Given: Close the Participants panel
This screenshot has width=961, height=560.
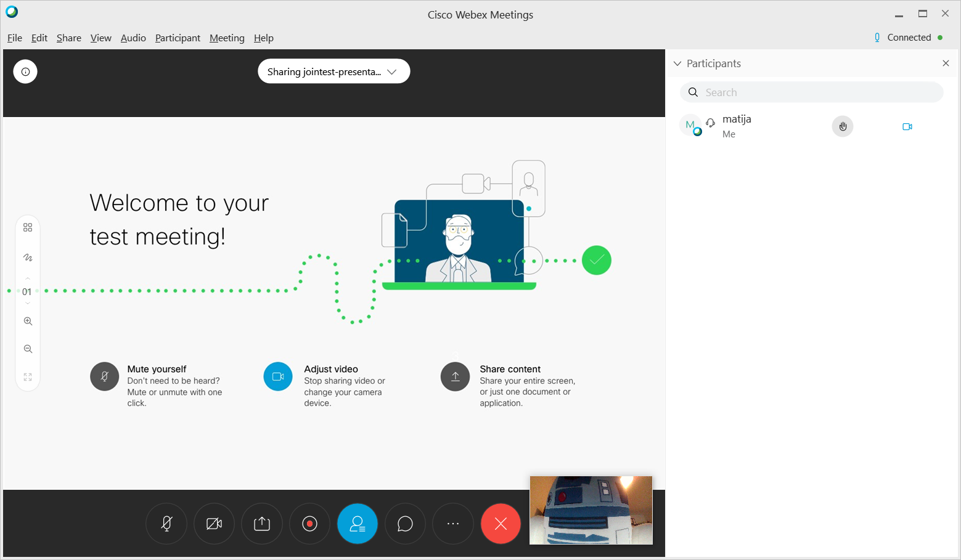Looking at the screenshot, I should click(946, 63).
